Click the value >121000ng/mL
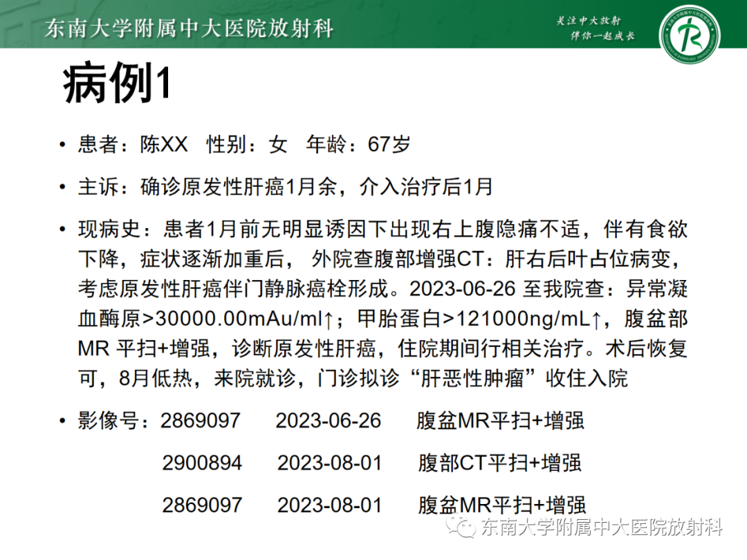This screenshot has height=560, width=747. click(x=517, y=319)
